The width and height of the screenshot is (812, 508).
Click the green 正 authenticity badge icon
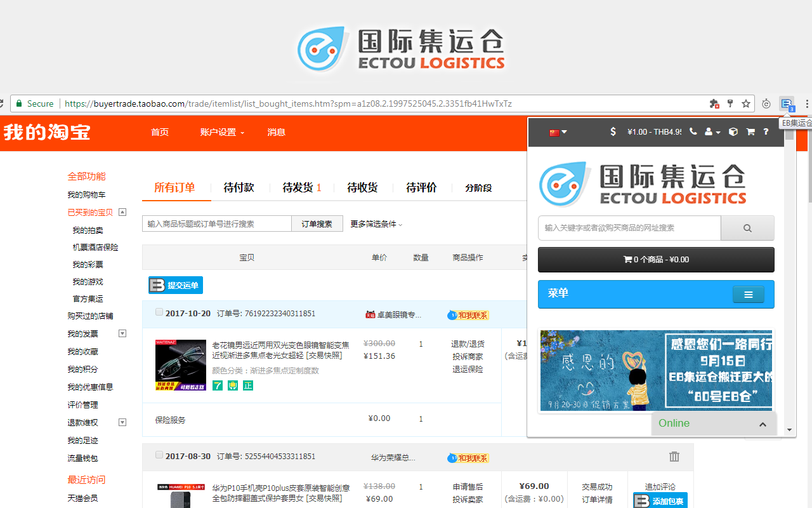(248, 385)
